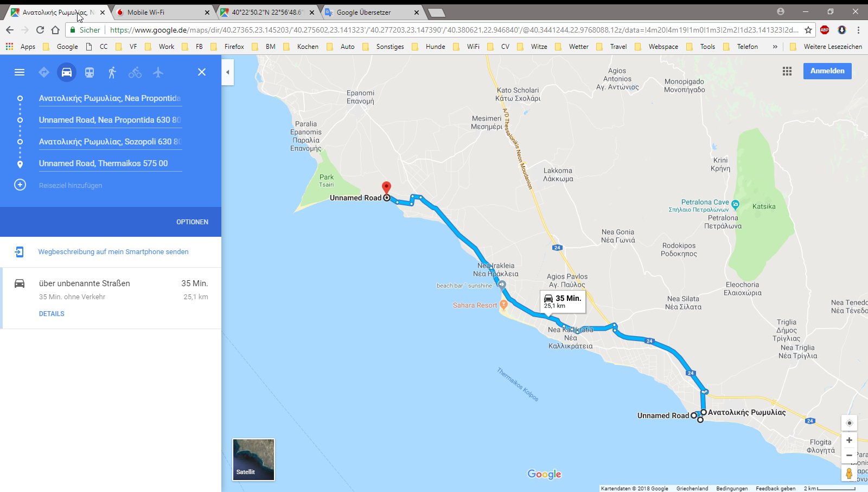Select best travel mode icon

[x=44, y=72]
